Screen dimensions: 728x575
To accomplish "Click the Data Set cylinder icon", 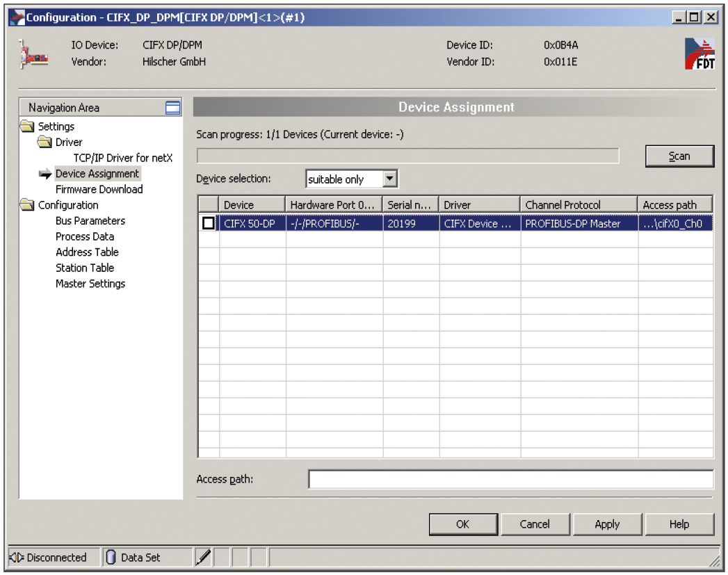I will (111, 558).
